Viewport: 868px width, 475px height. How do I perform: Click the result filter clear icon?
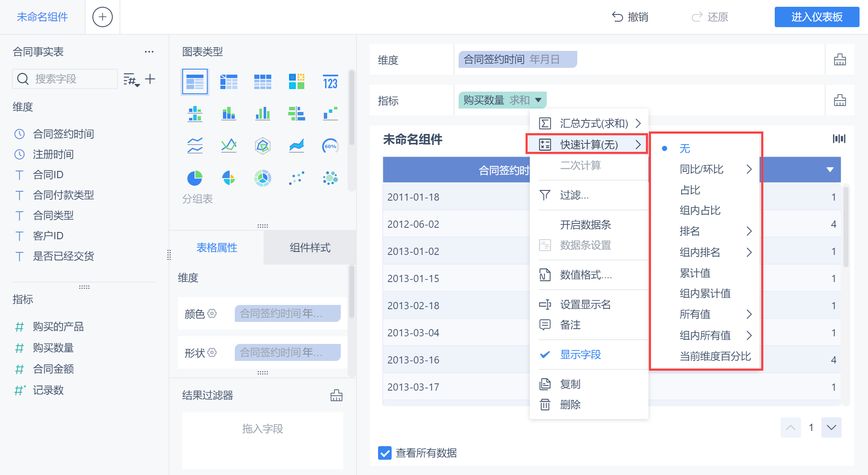(x=336, y=395)
